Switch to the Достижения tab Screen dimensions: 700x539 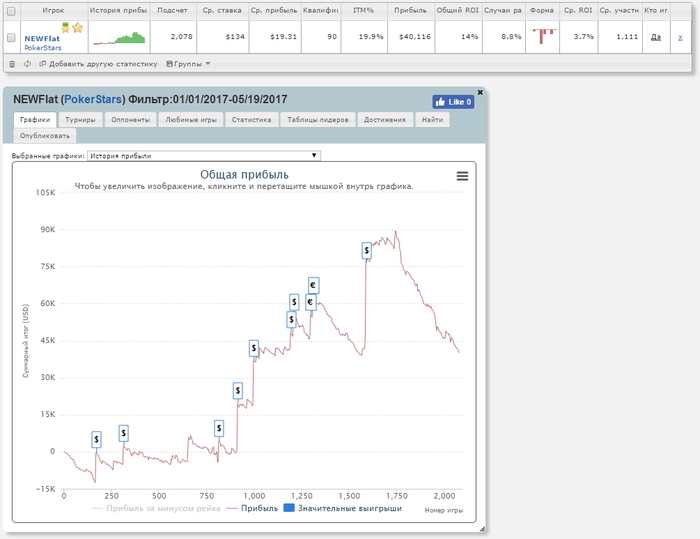coord(385,120)
